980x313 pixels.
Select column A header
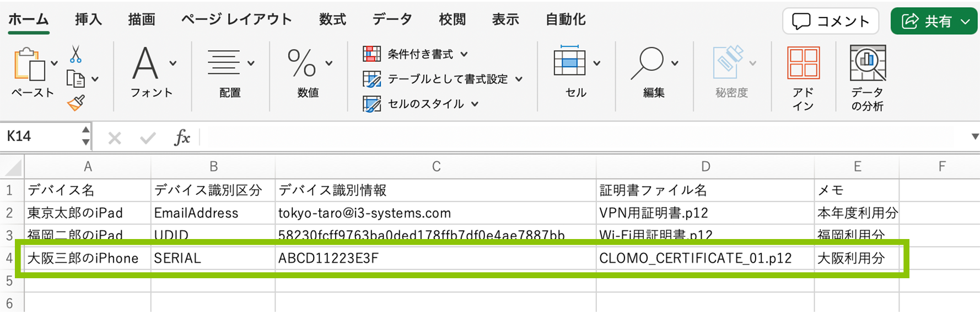pyautogui.click(x=88, y=167)
